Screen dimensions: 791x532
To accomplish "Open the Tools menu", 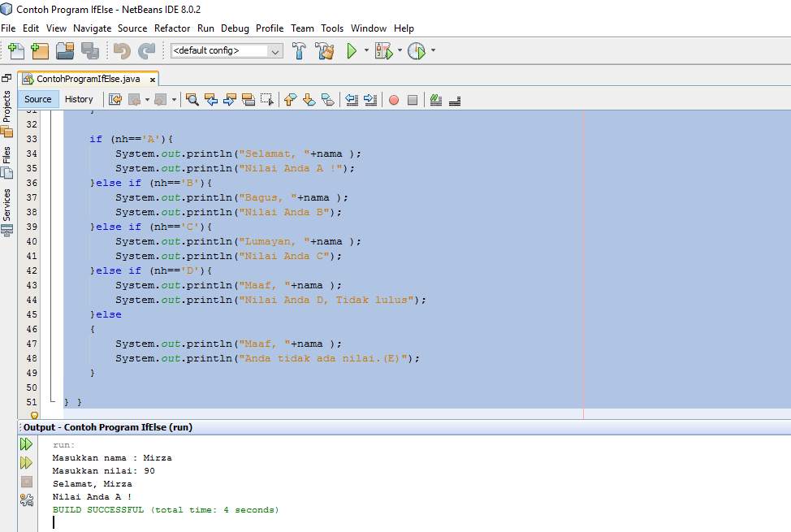I will pos(332,28).
